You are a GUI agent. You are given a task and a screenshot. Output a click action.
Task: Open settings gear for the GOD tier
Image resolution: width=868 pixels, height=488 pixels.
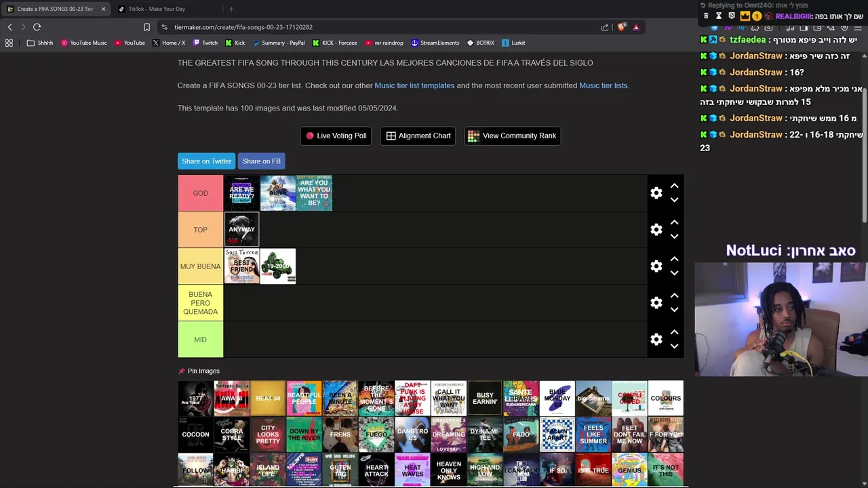[656, 193]
